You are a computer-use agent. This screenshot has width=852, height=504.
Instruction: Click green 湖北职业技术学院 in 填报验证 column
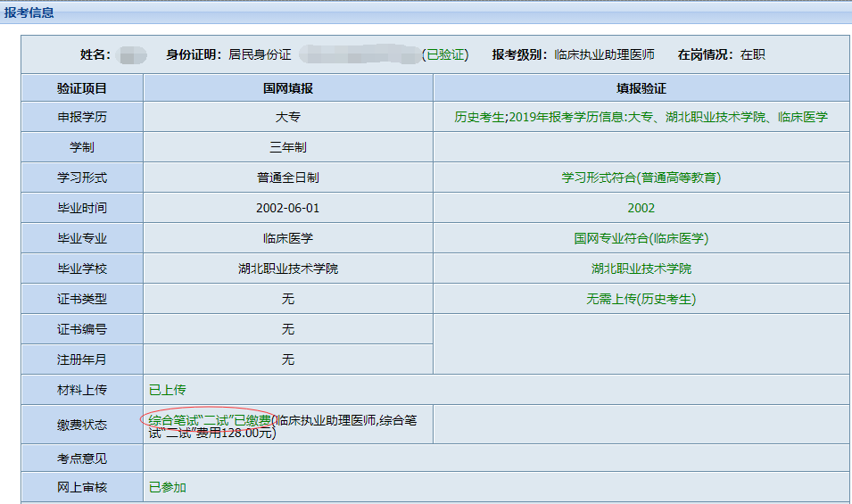click(x=641, y=269)
